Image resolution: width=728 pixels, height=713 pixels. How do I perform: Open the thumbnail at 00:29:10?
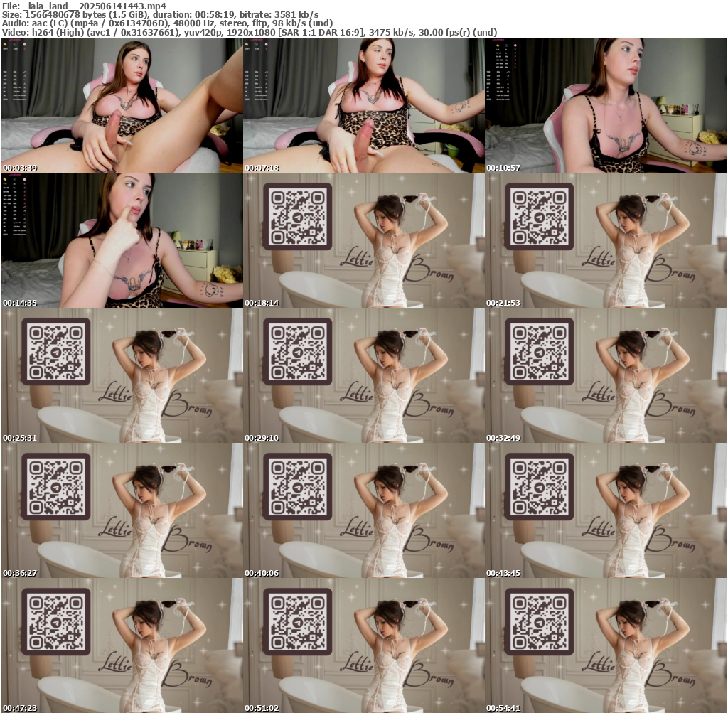click(363, 375)
